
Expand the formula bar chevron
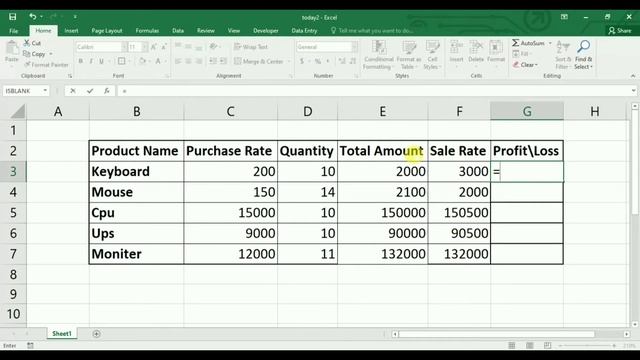click(x=633, y=91)
